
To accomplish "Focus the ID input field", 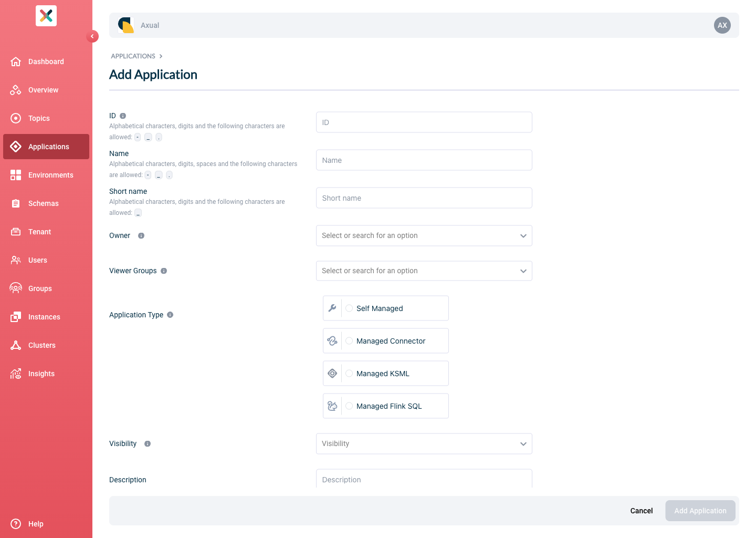I will click(x=424, y=122).
